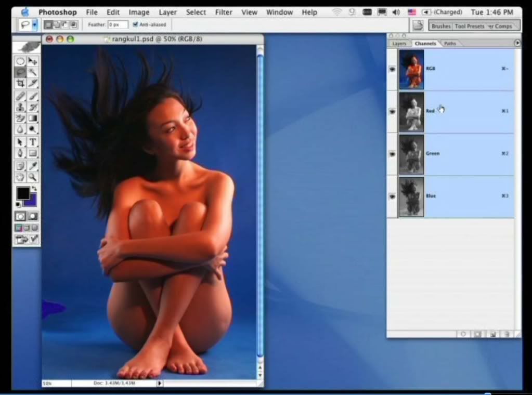Select the Healing Brush tool

pyautogui.click(x=20, y=96)
